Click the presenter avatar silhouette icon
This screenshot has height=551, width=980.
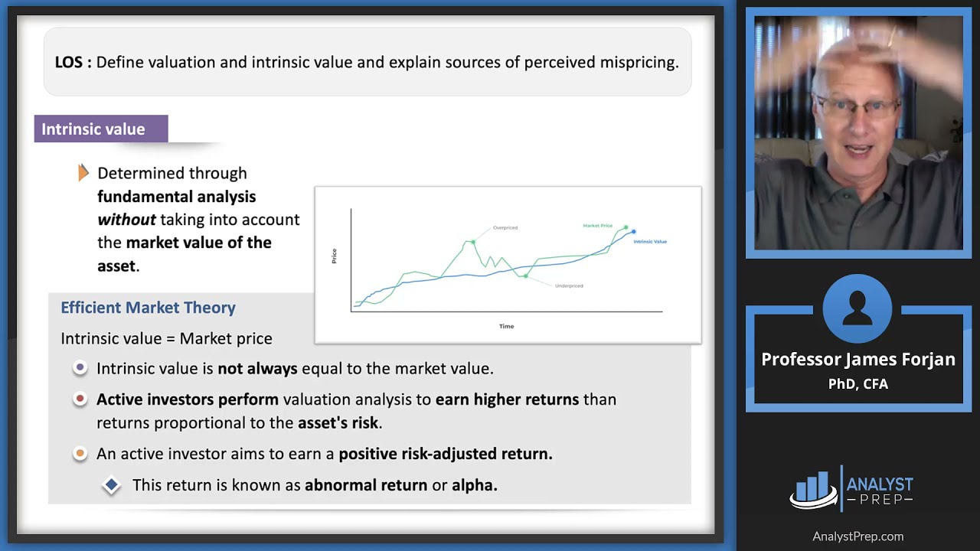coord(857,308)
